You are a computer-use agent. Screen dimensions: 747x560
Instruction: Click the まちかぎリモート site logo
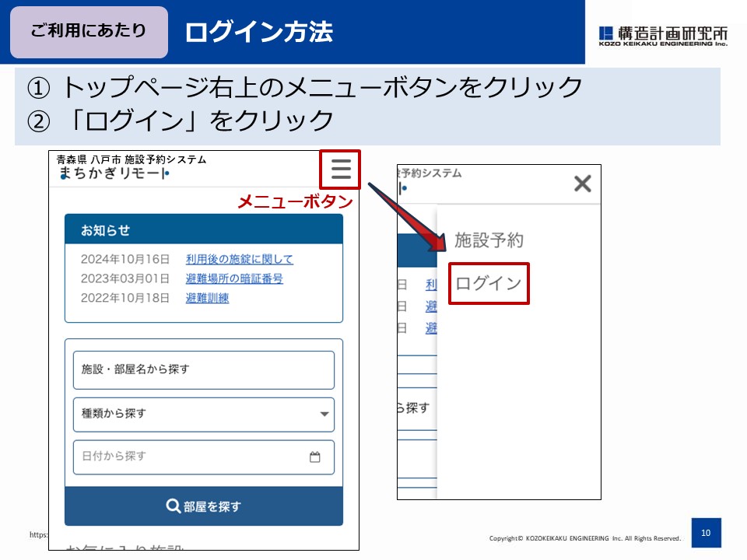click(114, 173)
